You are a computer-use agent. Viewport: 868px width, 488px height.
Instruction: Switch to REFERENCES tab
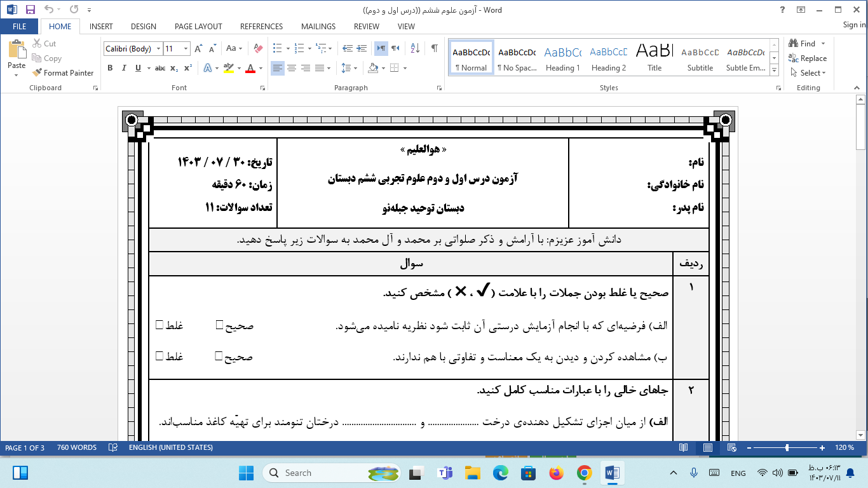tap(261, 27)
